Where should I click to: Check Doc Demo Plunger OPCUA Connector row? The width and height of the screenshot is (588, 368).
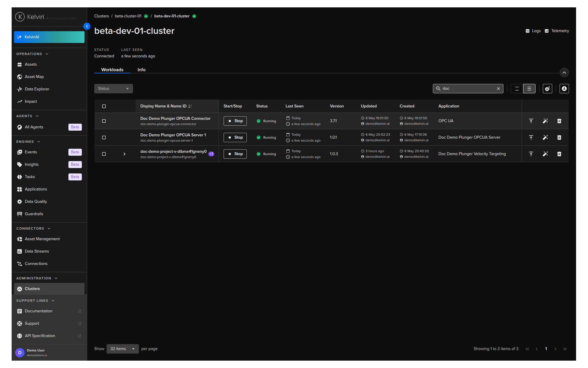coord(104,121)
